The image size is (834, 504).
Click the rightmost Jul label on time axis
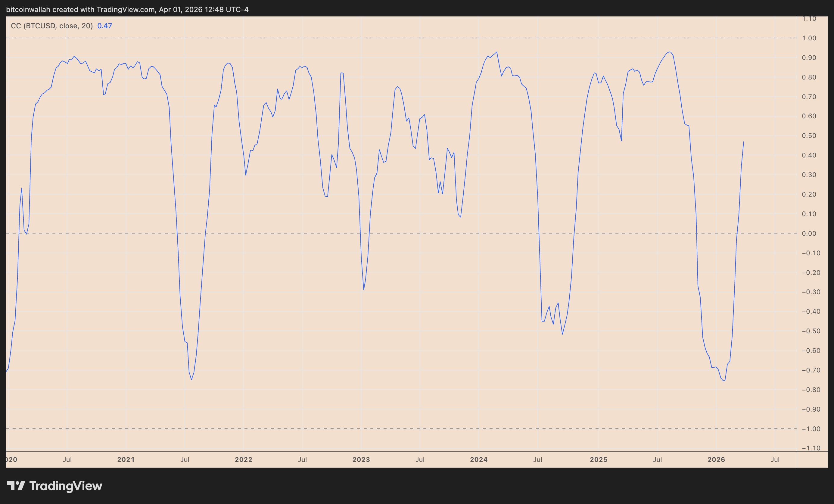(x=775, y=460)
